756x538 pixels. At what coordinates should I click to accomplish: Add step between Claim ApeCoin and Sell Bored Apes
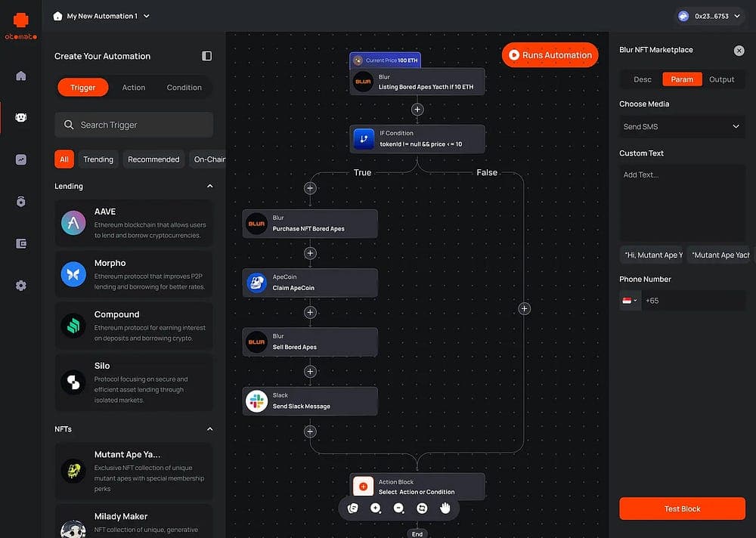[310, 312]
